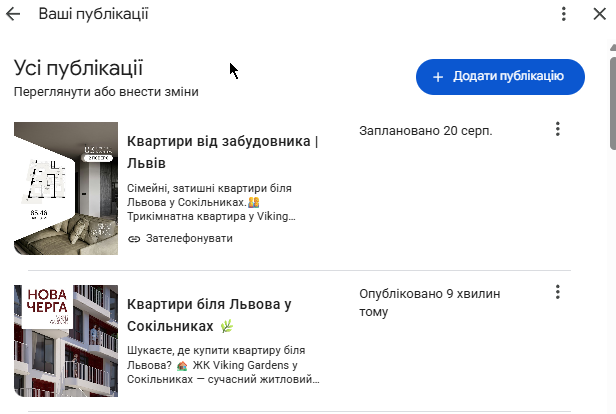Click the Заплановано 20 серп. status label
616x414 pixels.
(425, 131)
